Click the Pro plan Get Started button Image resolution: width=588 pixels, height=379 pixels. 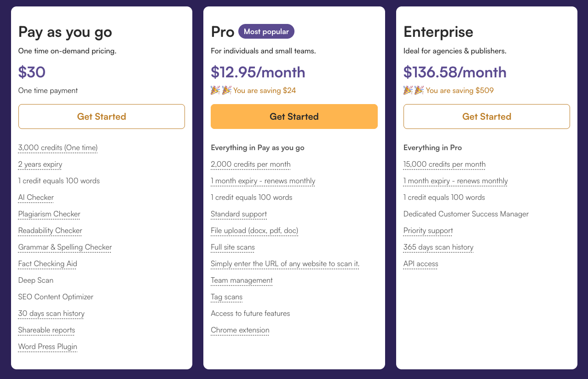click(x=294, y=117)
